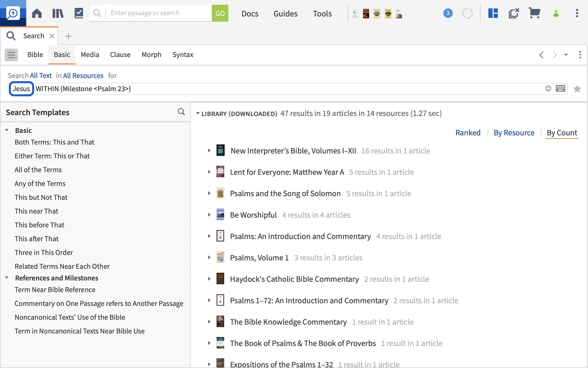
Task: Click the checklist icon in top toolbar
Action: (x=79, y=13)
